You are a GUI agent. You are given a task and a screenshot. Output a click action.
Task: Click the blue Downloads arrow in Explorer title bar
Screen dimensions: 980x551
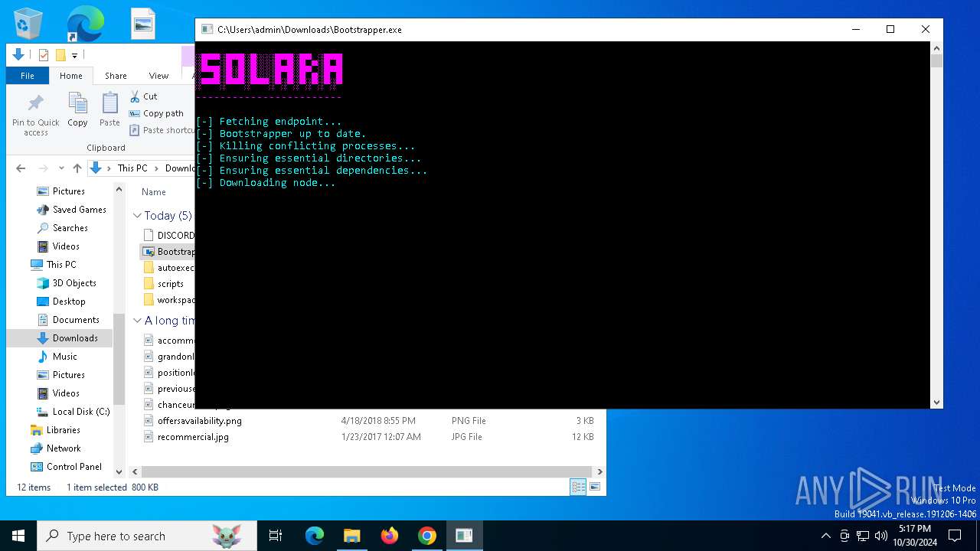tap(18, 55)
